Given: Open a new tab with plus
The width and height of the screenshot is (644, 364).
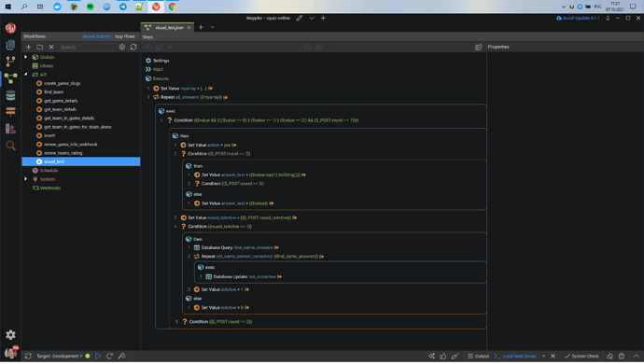Looking at the screenshot, I should 201,27.
